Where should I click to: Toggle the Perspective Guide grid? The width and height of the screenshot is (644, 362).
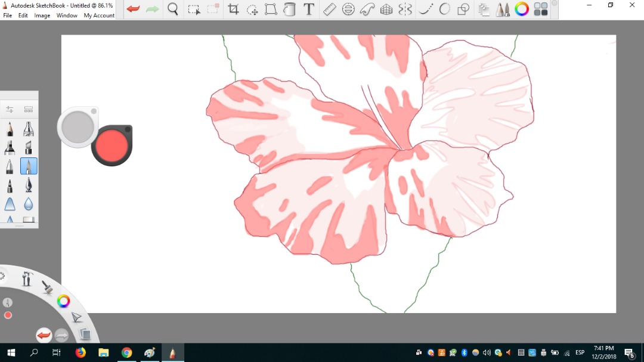coord(386,9)
